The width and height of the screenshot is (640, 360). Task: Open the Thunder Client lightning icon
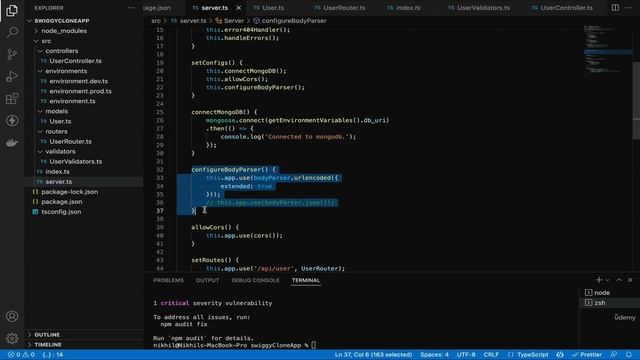[12, 120]
